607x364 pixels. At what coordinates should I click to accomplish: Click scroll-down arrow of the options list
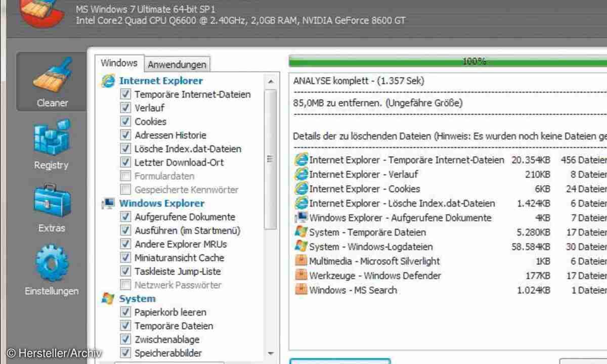pos(271,353)
